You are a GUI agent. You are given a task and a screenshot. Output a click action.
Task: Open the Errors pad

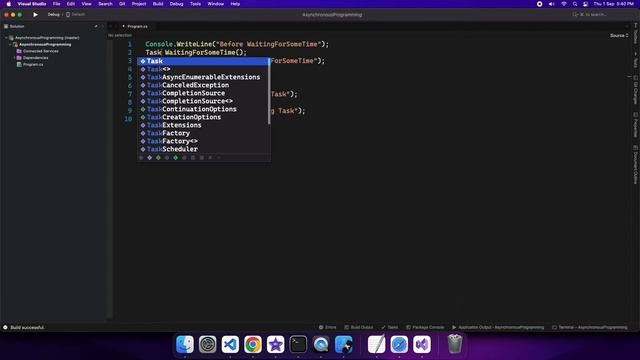pos(327,327)
